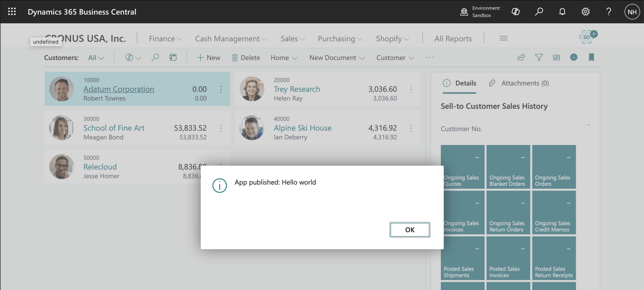
Task: Open Copilot from the top bar
Action: (516, 12)
